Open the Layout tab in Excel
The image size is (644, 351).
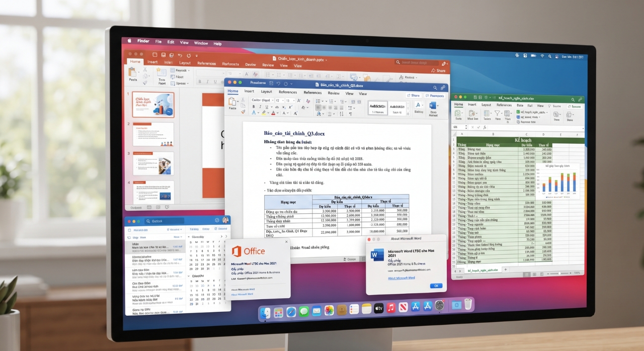[486, 105]
